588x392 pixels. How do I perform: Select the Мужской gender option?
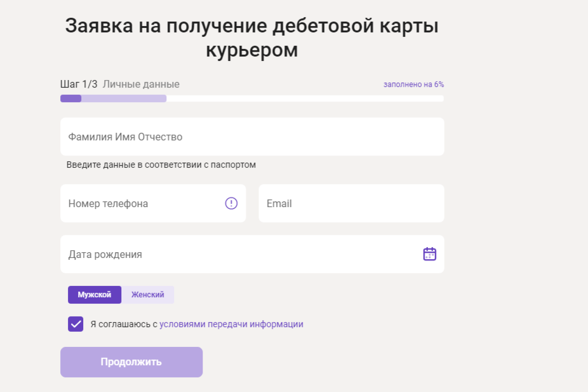click(94, 294)
